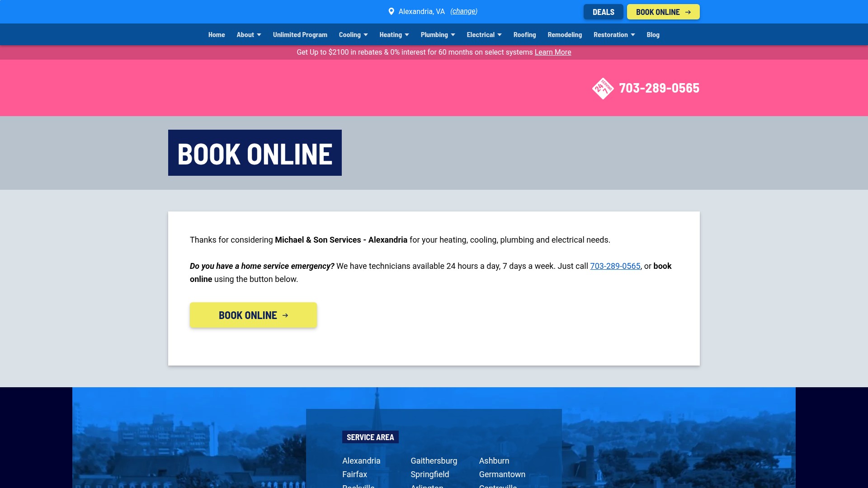Select Ashburn in the service area list
This screenshot has height=488, width=868.
pos(494,461)
